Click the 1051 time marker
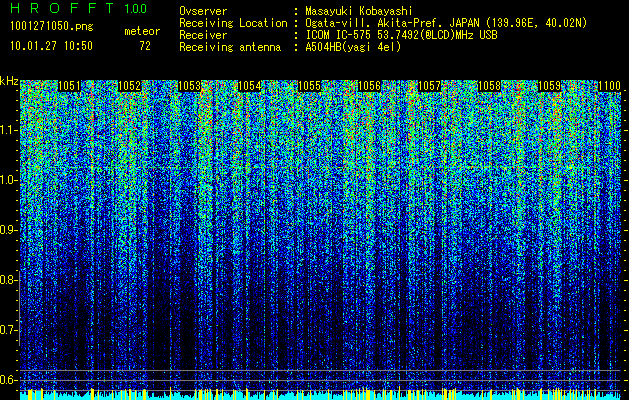629x400 pixels. (69, 86)
